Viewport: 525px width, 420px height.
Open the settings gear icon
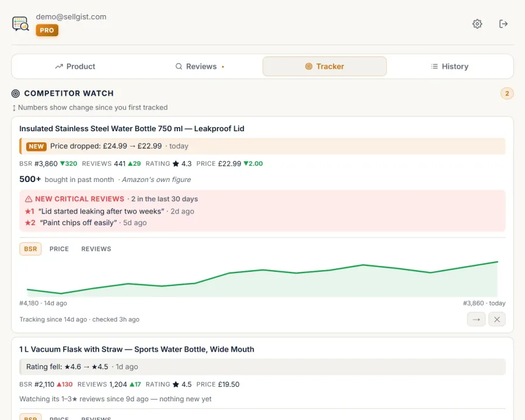477,24
